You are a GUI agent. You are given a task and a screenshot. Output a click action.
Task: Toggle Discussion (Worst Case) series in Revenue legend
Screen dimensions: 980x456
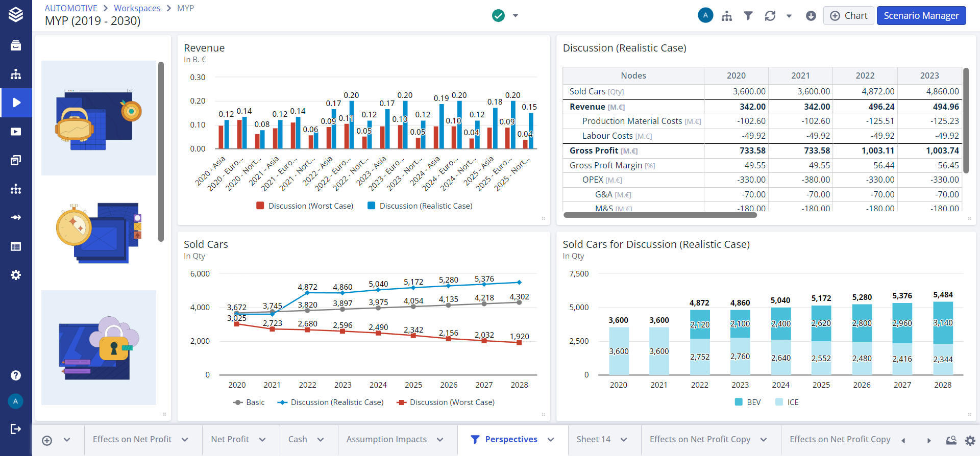[305, 206]
